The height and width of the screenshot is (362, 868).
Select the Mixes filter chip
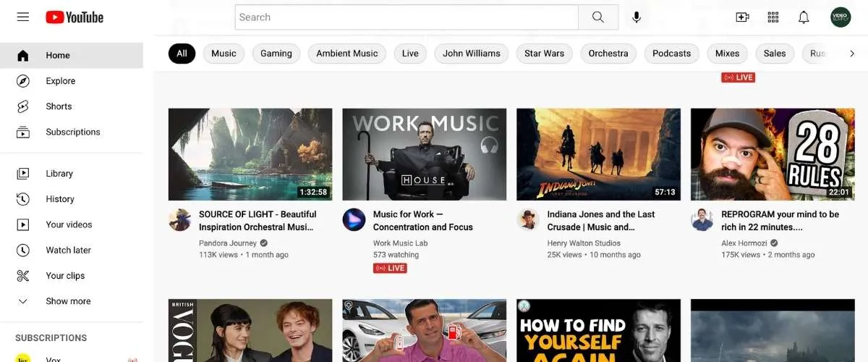(x=727, y=54)
